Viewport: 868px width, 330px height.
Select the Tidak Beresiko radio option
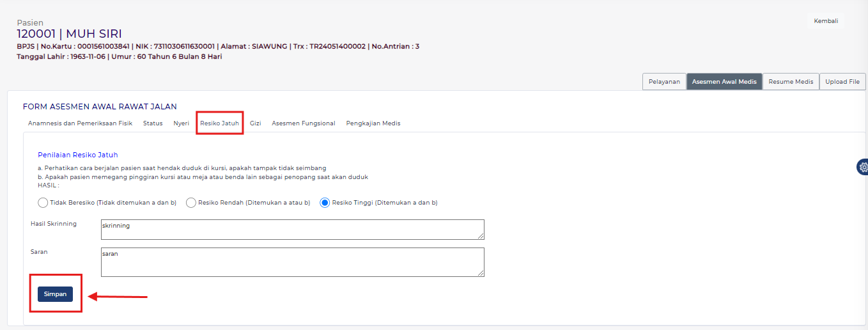43,203
